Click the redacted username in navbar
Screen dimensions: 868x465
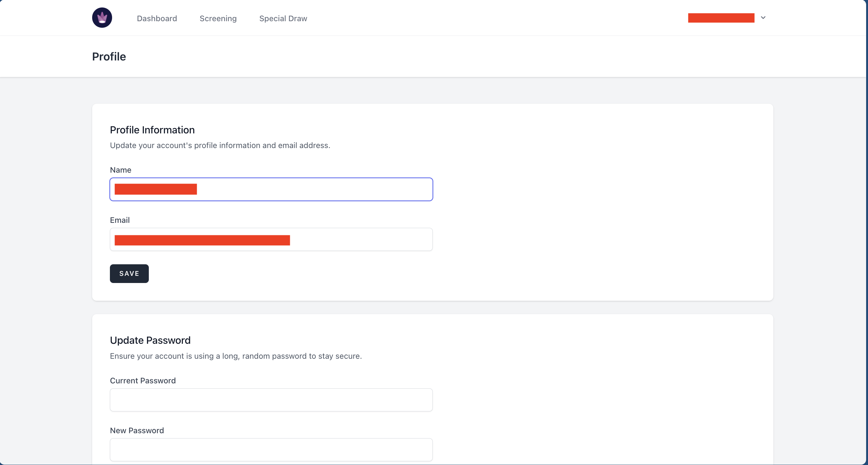[x=721, y=18]
